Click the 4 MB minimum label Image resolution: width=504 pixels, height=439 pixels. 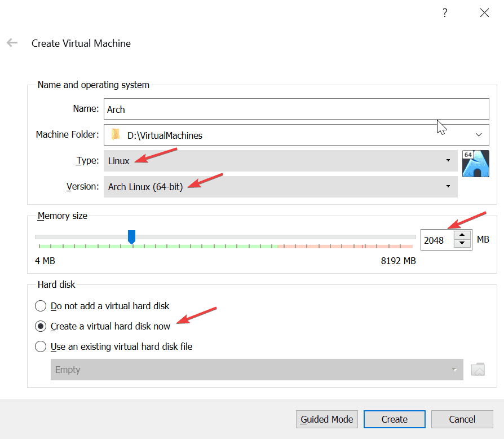pyautogui.click(x=45, y=261)
